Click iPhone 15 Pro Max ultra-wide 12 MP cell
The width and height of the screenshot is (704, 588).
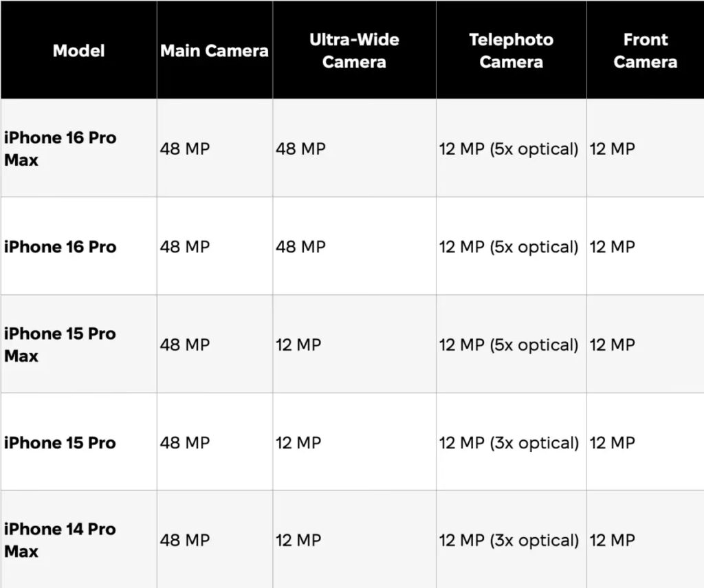click(298, 345)
